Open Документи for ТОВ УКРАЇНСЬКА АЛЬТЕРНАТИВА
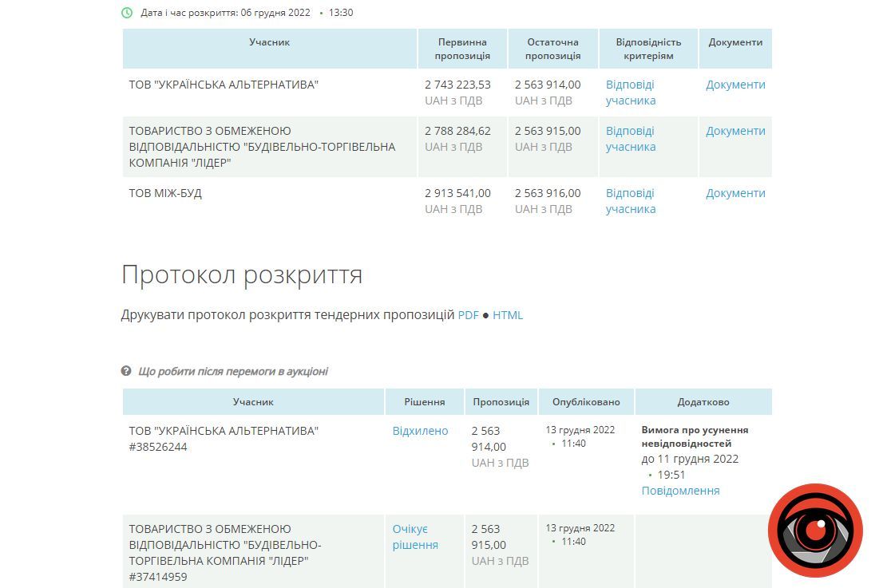883x588 pixels. [x=735, y=84]
